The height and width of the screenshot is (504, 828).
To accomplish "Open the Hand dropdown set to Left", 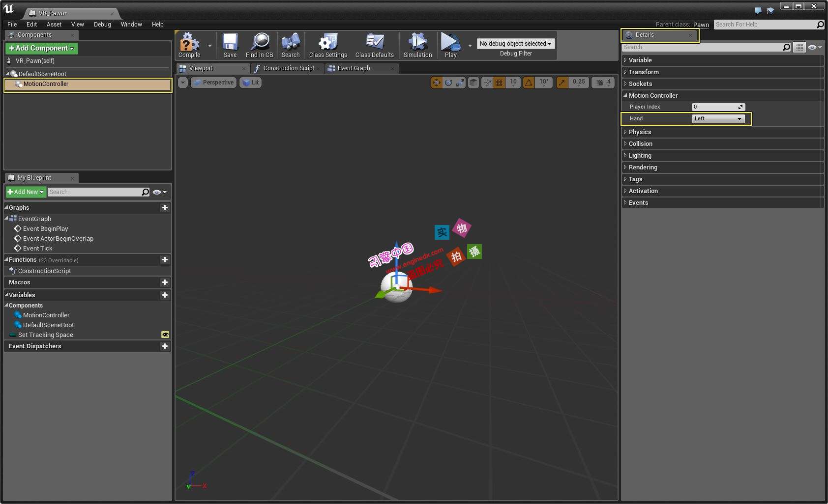I will [x=718, y=118].
